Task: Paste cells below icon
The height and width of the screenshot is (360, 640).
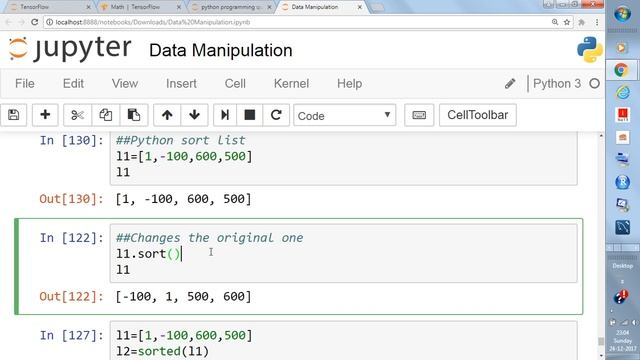Action: tap(134, 115)
